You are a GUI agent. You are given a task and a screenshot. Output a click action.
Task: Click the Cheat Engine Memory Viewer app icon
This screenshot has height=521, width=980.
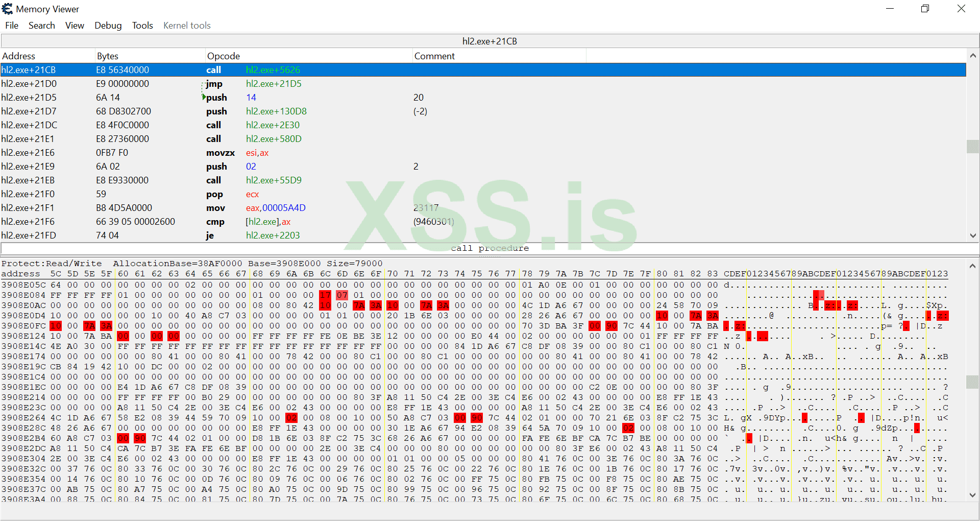[7, 9]
